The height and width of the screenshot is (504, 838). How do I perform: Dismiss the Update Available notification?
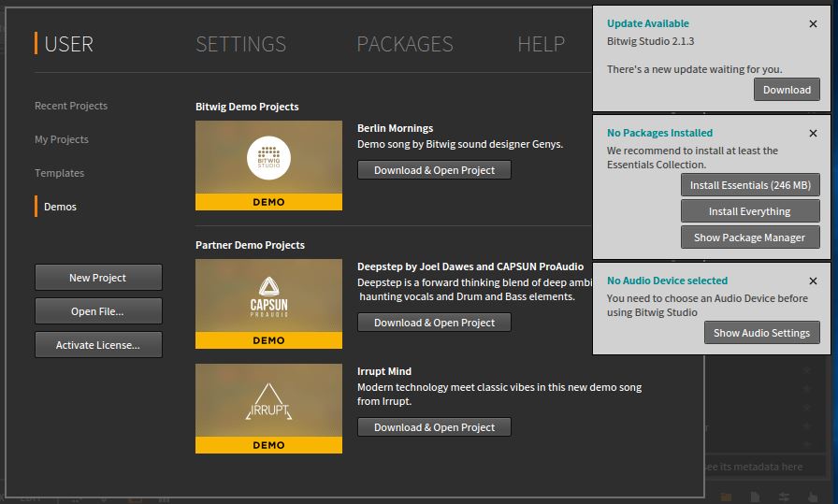[813, 23]
